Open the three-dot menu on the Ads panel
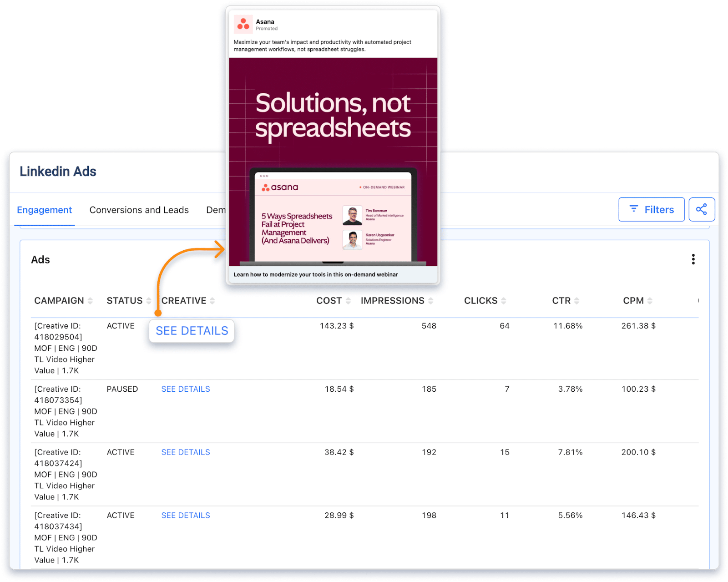The width and height of the screenshot is (728, 582). (x=693, y=259)
